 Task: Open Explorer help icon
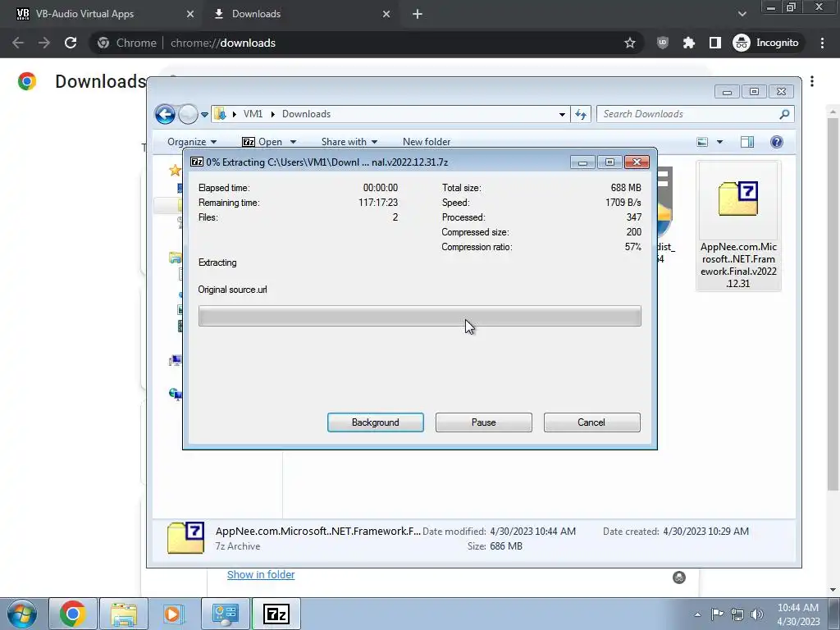776,142
